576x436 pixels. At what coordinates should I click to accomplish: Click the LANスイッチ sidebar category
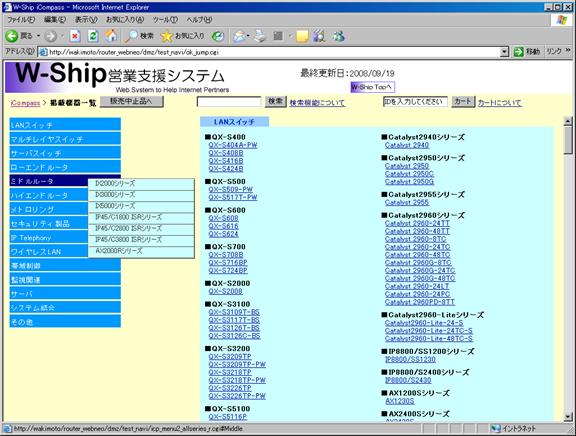click(65, 125)
